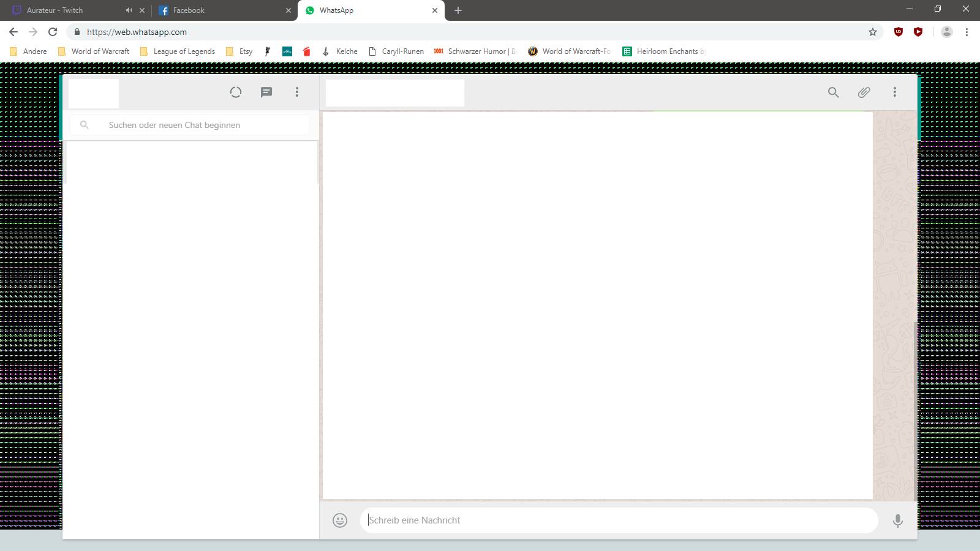This screenshot has width=980, height=551.
Task: Open WhatsApp status updates icon
Action: pos(236,92)
